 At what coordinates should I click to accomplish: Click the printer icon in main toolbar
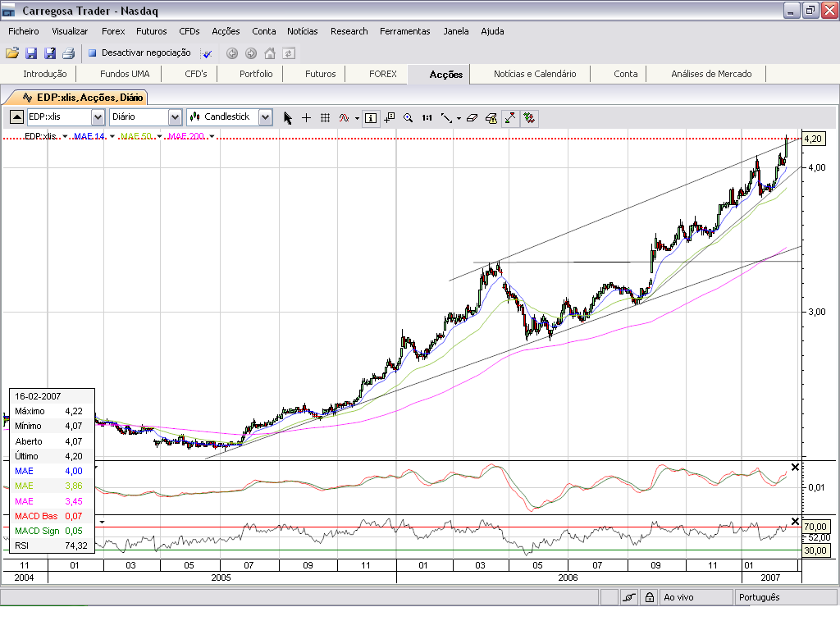(69, 53)
